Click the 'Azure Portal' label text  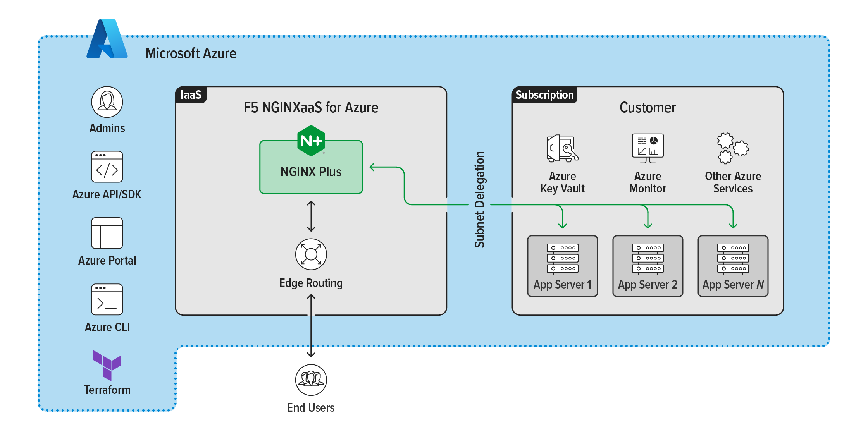(x=107, y=261)
